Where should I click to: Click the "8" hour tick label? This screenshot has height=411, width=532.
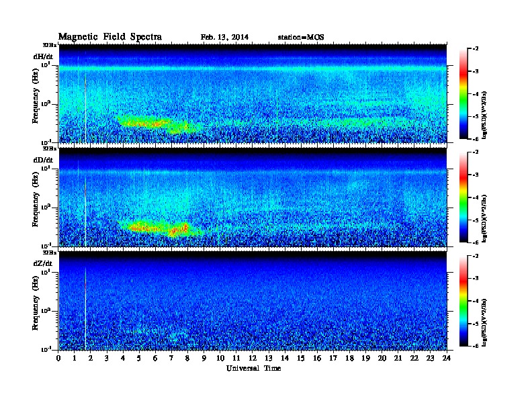187,358
